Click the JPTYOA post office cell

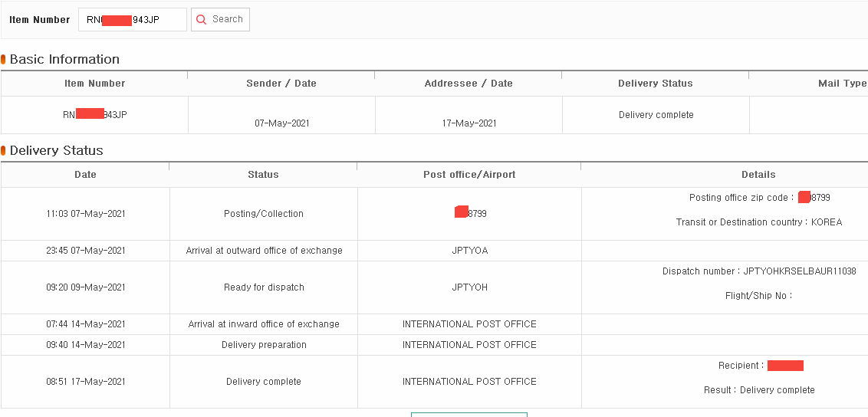(x=469, y=251)
